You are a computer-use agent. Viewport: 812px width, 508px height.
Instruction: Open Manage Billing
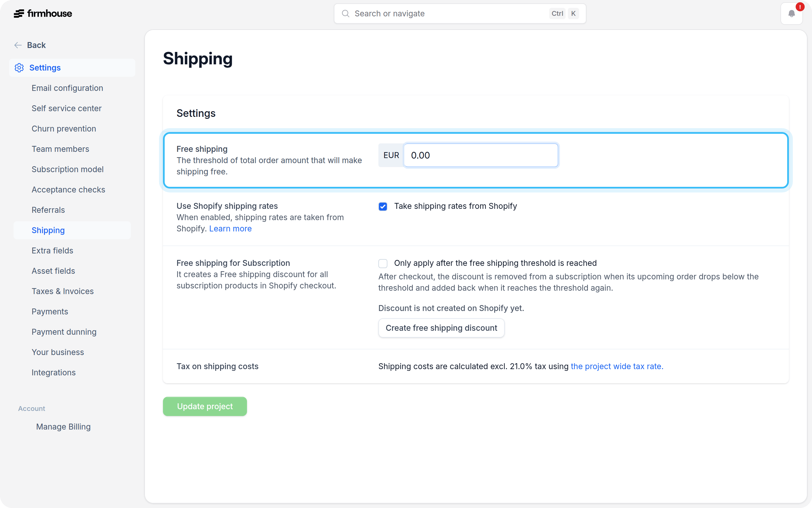[x=63, y=427]
